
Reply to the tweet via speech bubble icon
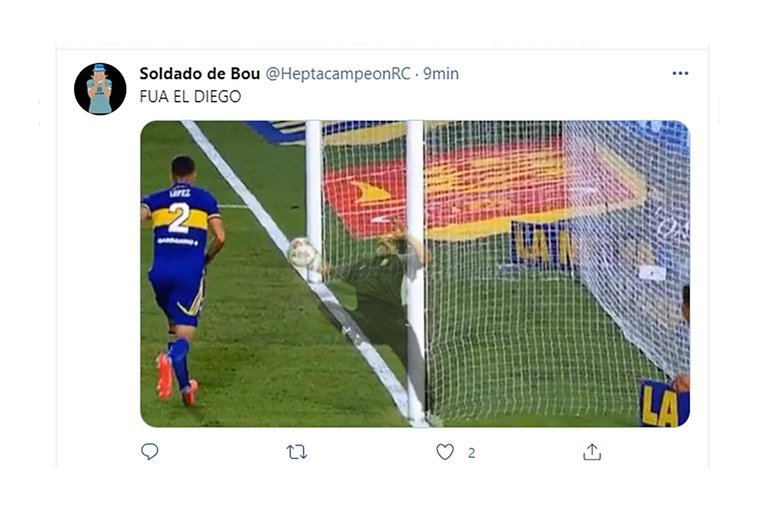(149, 451)
